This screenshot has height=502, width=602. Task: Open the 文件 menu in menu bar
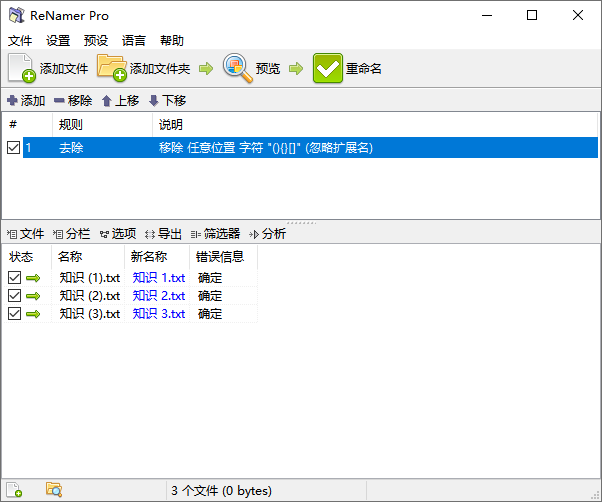coord(20,40)
